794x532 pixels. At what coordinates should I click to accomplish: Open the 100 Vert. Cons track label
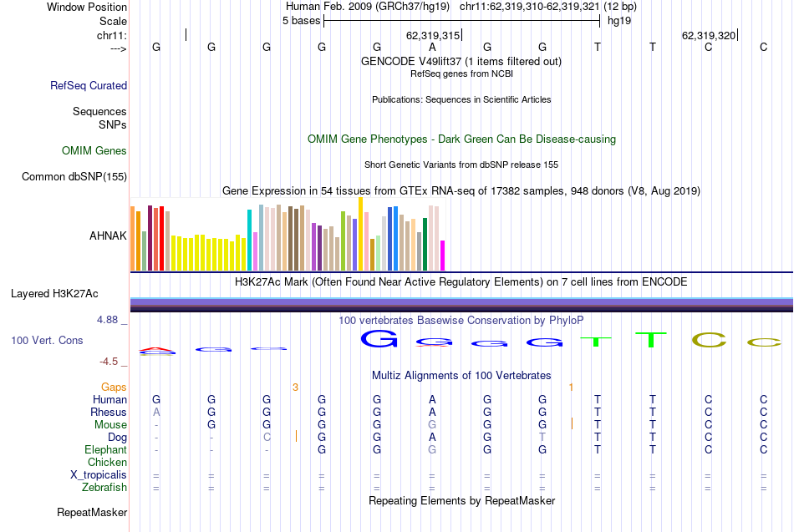pyautogui.click(x=47, y=340)
